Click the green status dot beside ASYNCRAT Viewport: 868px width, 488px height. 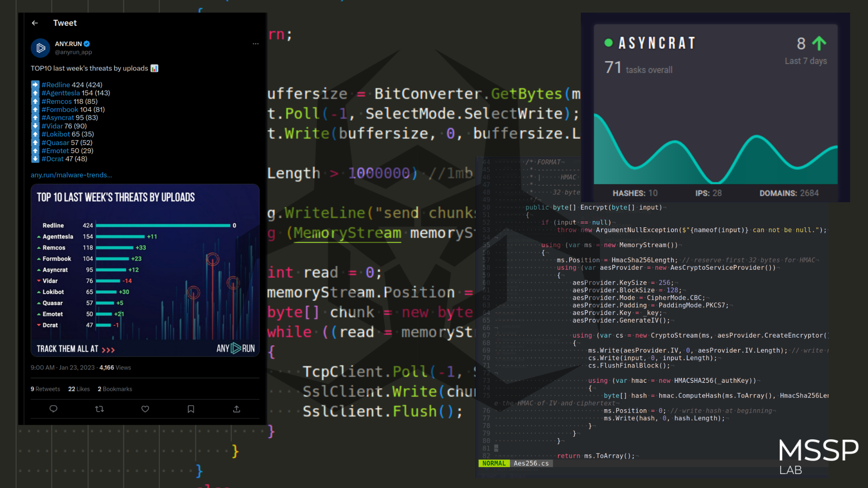[608, 43]
